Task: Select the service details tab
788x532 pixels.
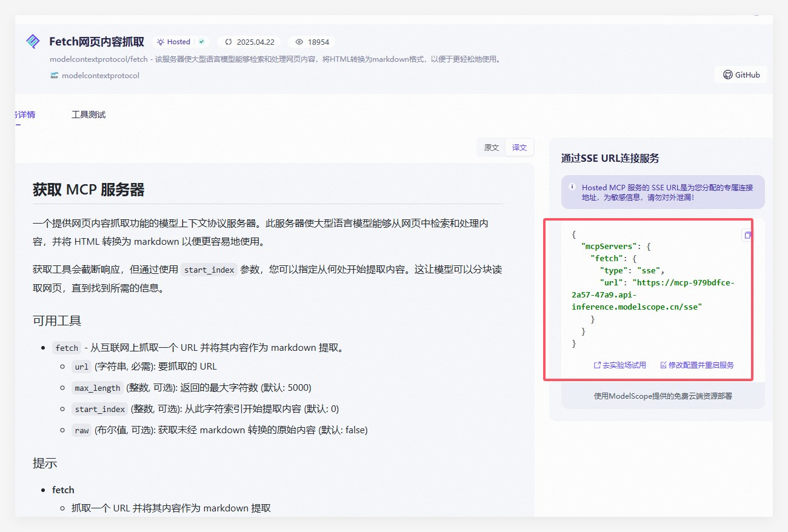Action: 25,115
